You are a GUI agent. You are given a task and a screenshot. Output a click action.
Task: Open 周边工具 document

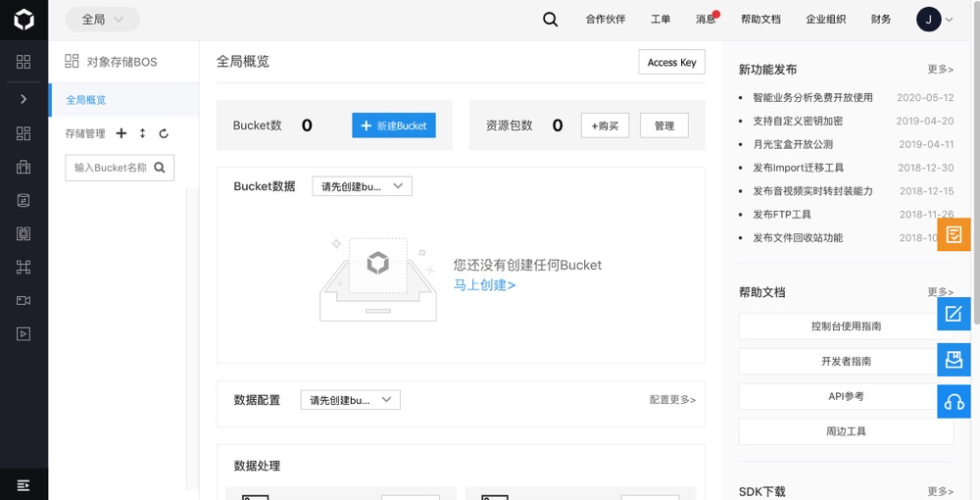tap(847, 431)
